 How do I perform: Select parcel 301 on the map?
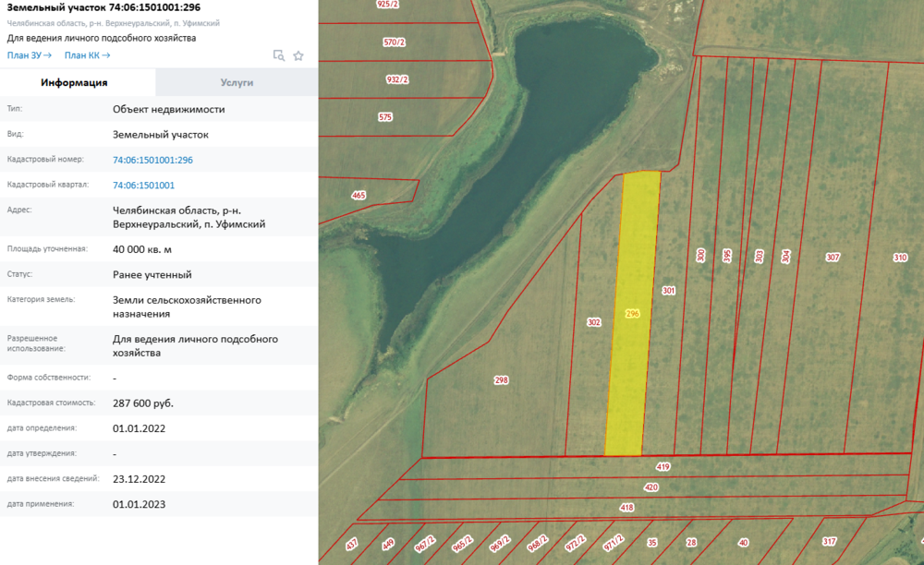coord(669,291)
